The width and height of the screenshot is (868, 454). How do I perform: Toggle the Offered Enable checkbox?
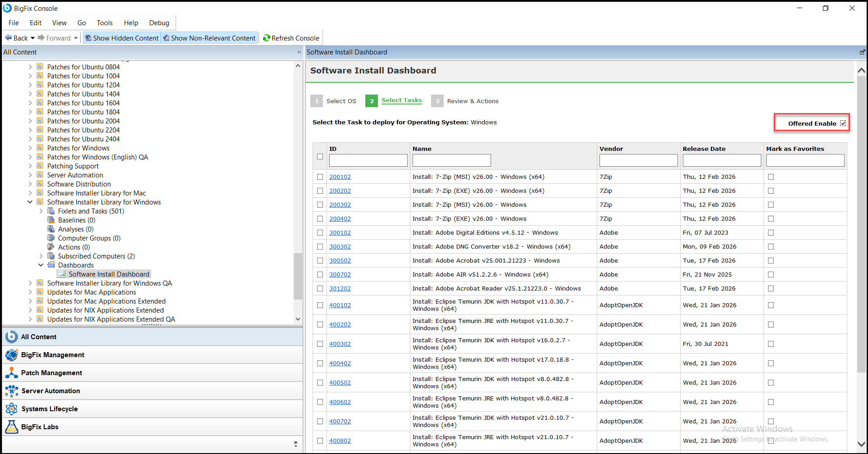tap(843, 123)
